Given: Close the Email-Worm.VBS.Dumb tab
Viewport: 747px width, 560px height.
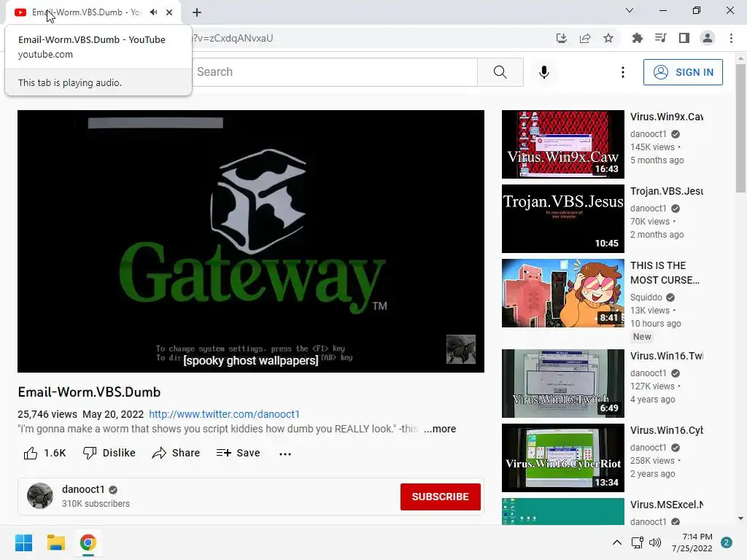Looking at the screenshot, I should point(169,12).
